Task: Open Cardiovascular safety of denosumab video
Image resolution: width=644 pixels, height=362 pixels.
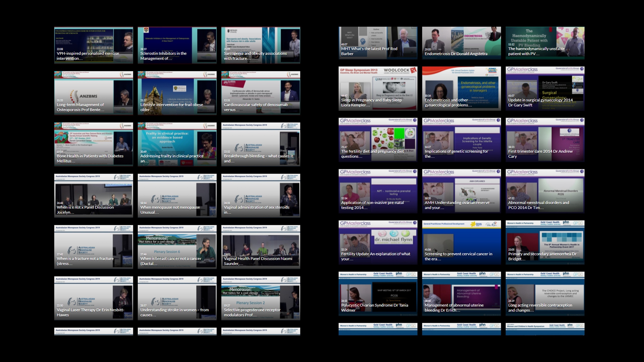Action: (260, 93)
